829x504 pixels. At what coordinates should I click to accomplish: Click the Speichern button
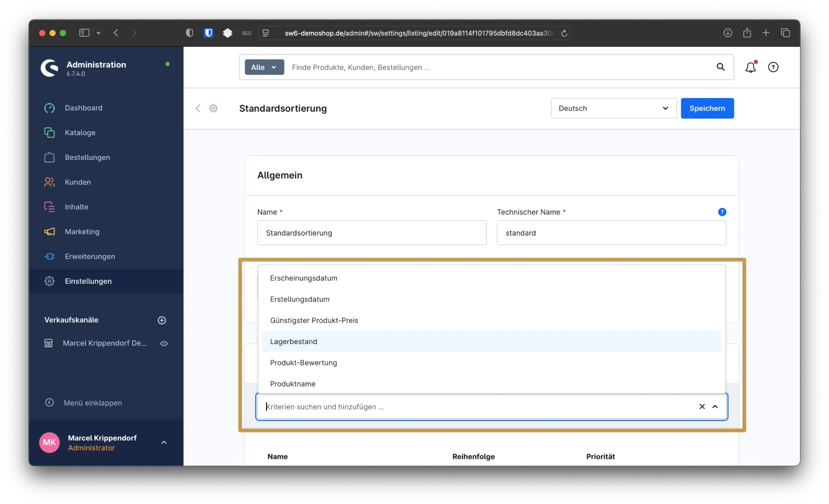(707, 108)
